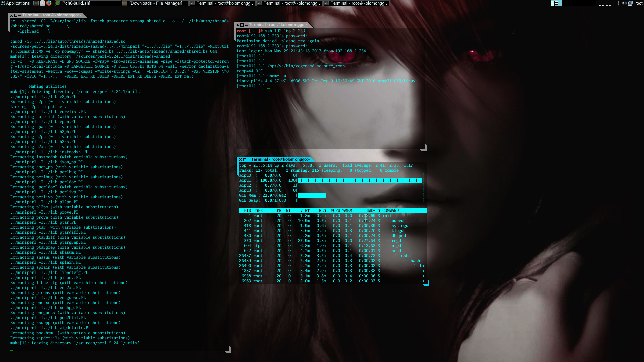This screenshot has height=362, width=644.
Task: Click the 'Making utilities' line in build terminal
Action: (x=48, y=86)
